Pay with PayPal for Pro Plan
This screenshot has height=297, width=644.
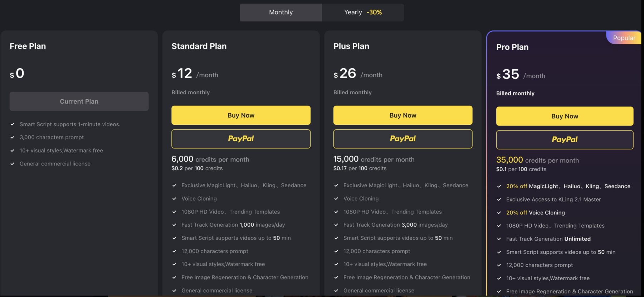pyautogui.click(x=565, y=140)
